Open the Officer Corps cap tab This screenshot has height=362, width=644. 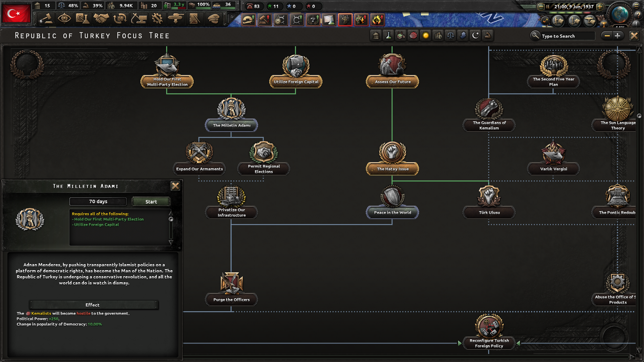[x=213, y=19]
